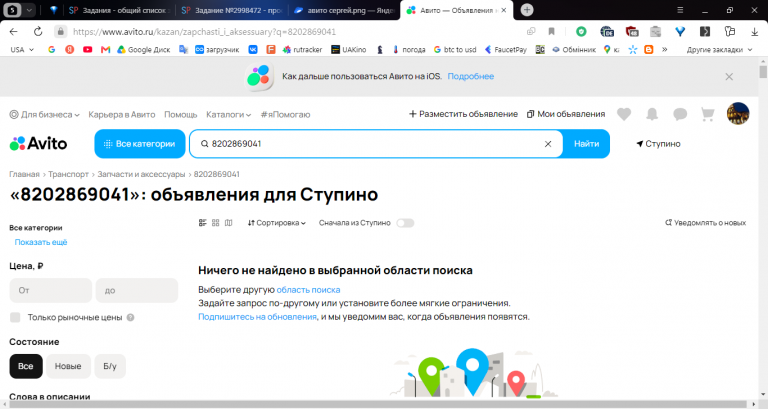Clear the search field with X icon

coord(548,144)
